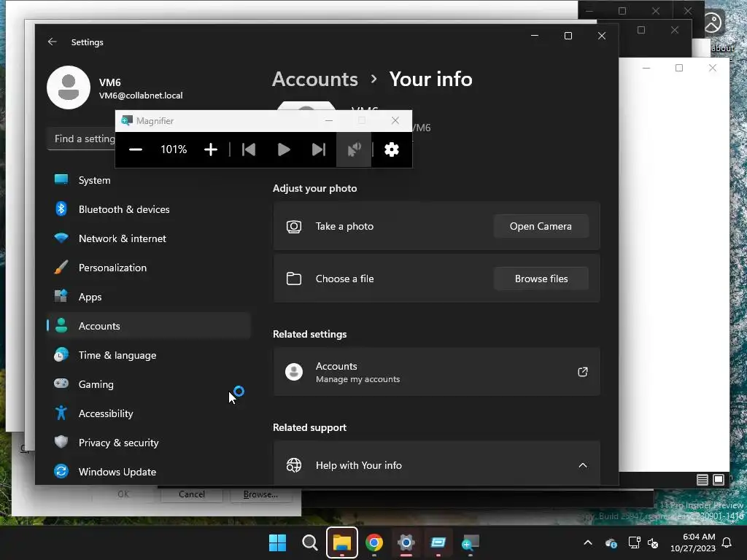The image size is (747, 560).
Task: Click the 101% zoom level text
Action: coord(174,149)
